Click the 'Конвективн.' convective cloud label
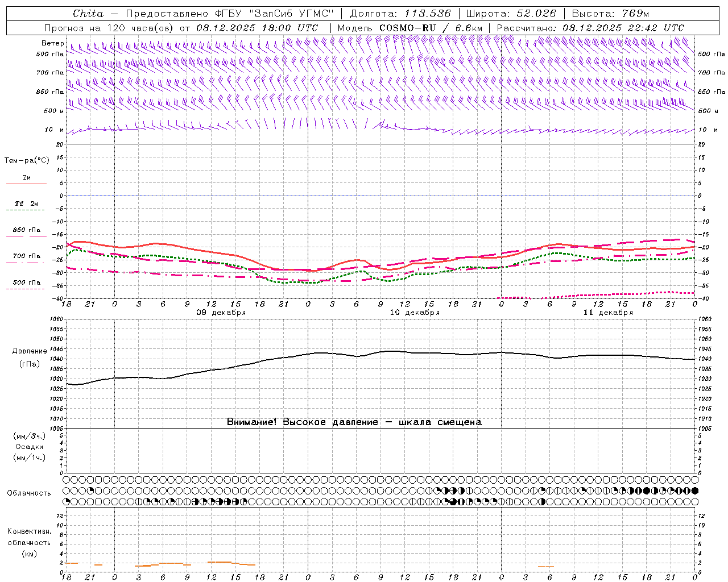 tap(29, 531)
